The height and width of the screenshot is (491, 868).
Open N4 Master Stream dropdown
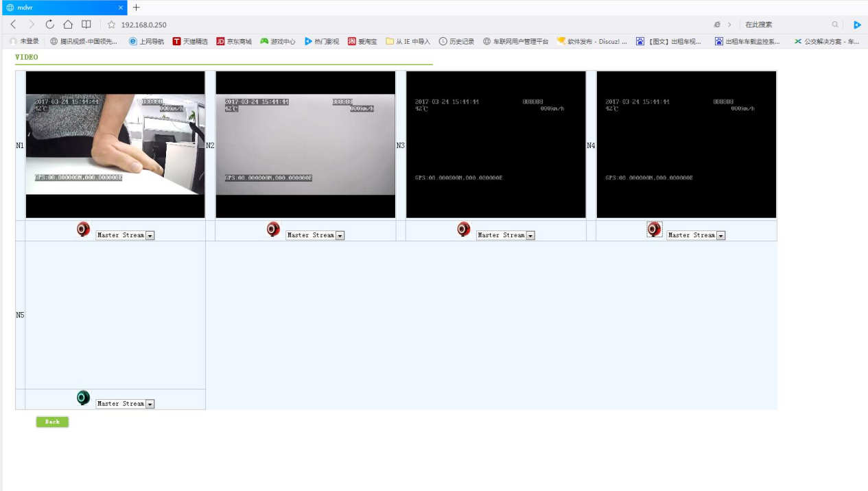coord(696,235)
